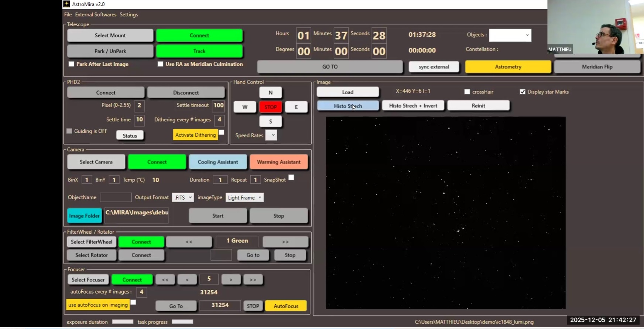The height and width of the screenshot is (329, 644).
Task: Slew north with the N button
Action: pos(270,92)
